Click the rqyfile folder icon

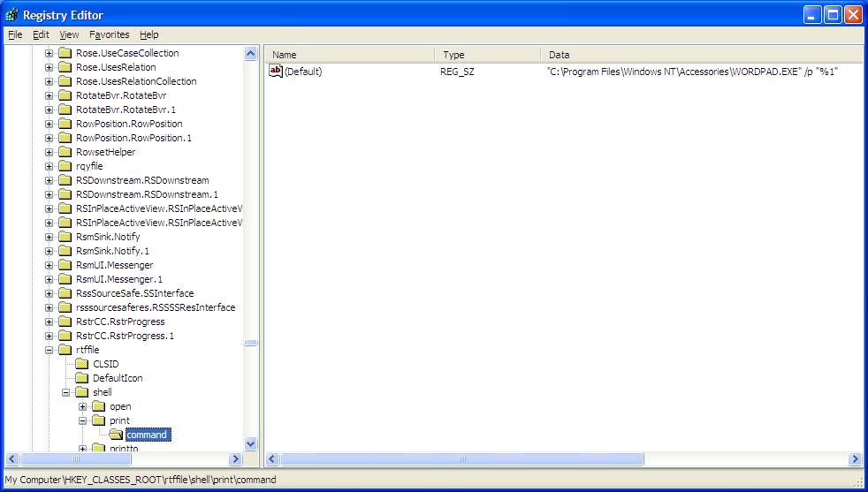tap(65, 166)
